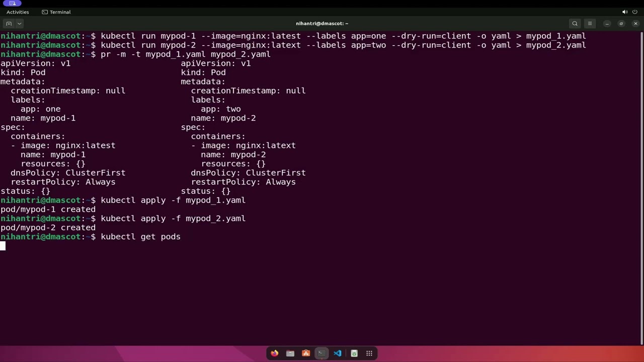Open the Trash from the dock

click(354, 353)
